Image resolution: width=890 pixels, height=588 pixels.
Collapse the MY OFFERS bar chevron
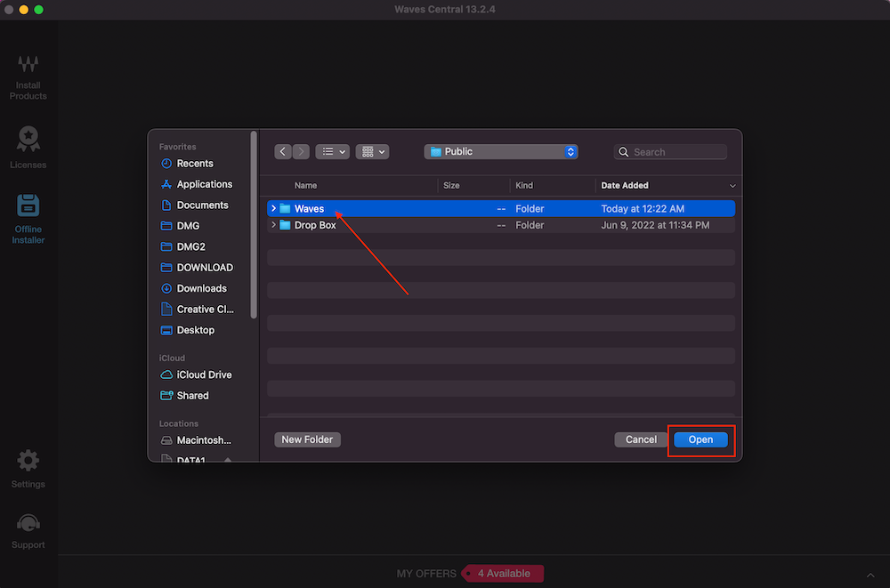870,574
